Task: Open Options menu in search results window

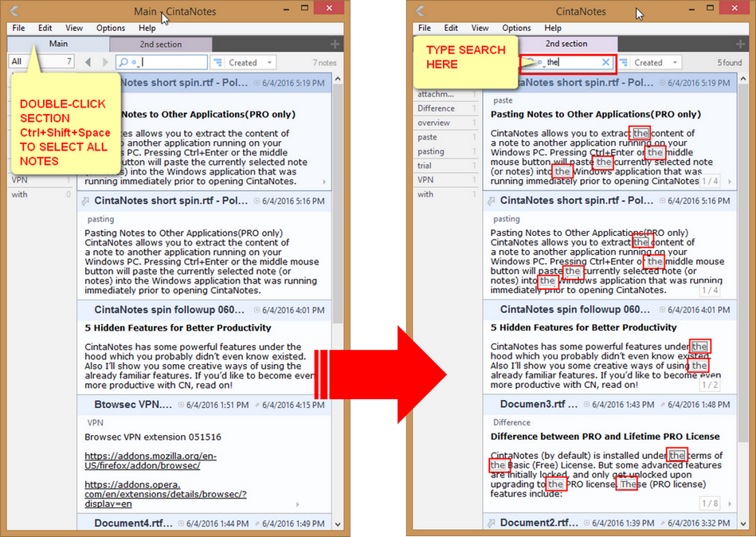Action: (x=516, y=28)
